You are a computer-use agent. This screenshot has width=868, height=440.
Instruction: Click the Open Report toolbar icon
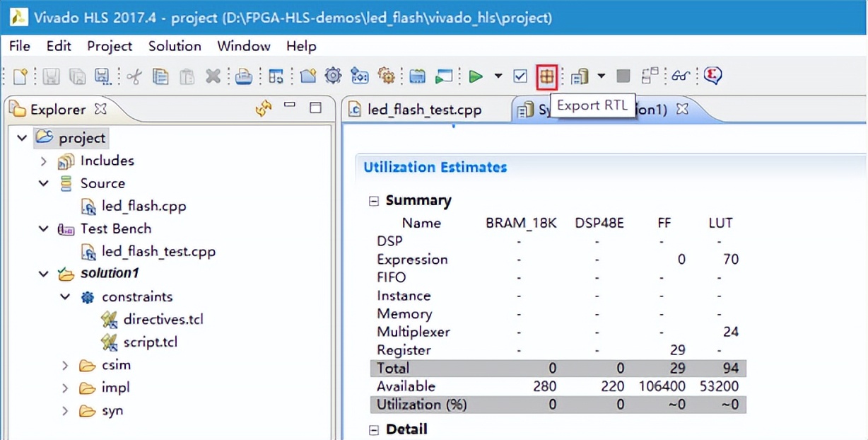point(580,76)
